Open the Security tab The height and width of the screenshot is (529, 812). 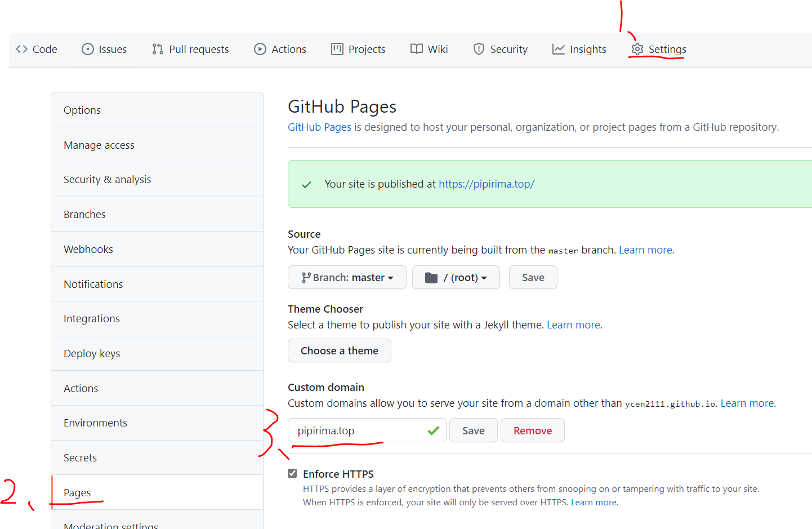pos(500,50)
